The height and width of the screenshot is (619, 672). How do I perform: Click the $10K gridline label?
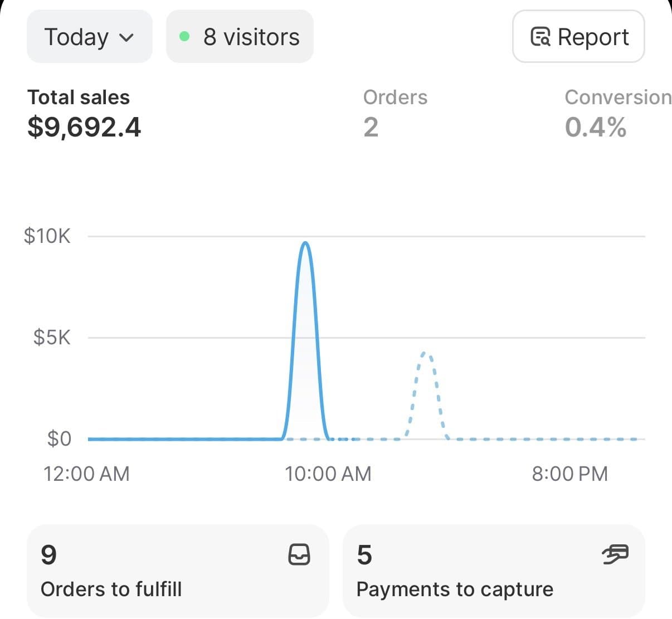(x=47, y=236)
